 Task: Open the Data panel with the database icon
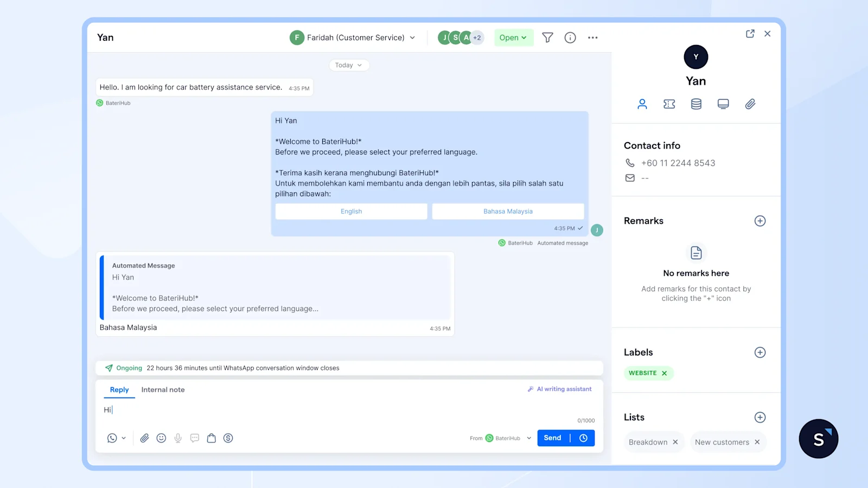[696, 104]
